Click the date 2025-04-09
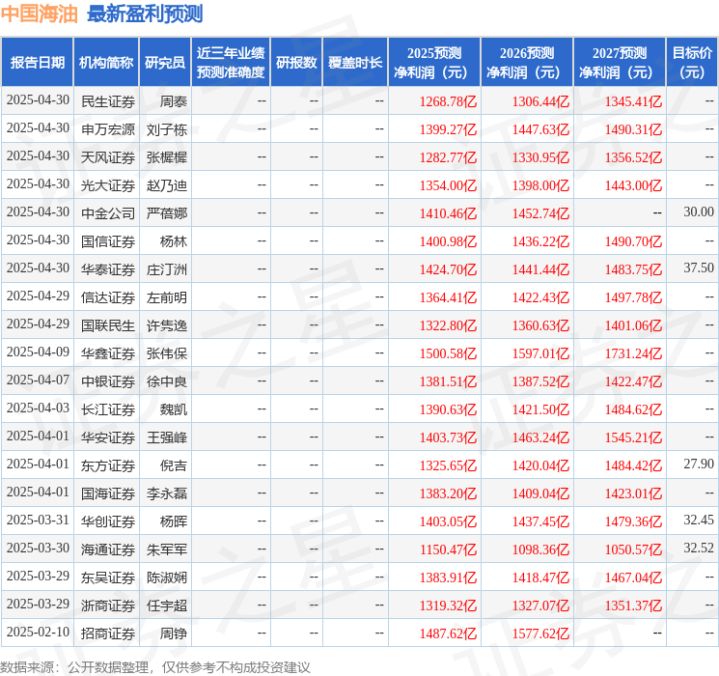This screenshot has width=719, height=676. [38, 351]
